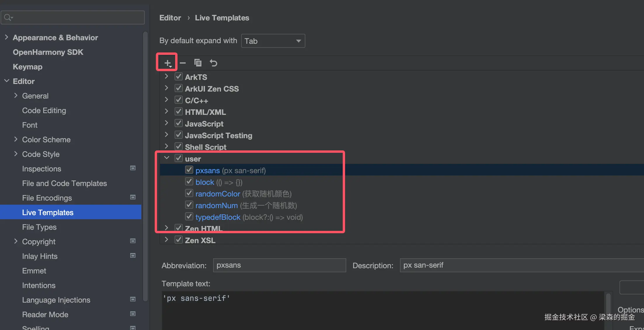Click the search icon in settings search box
Screen dimensions: 644x330
[x=8, y=17]
